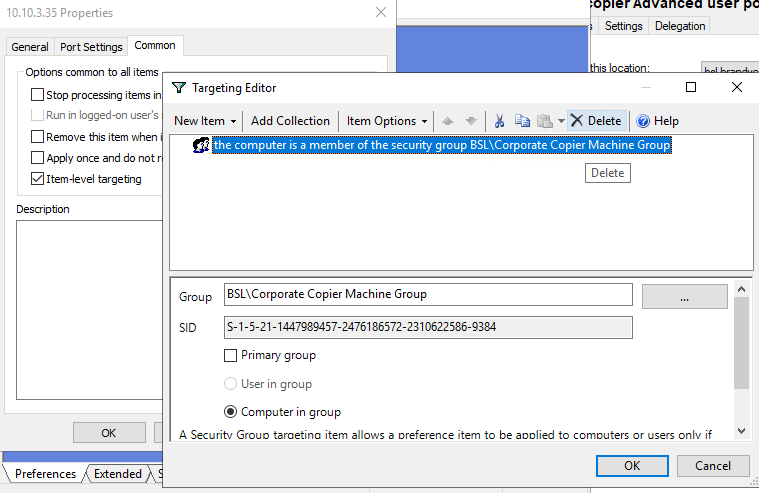Move the targeting item down using the arrow
This screenshot has height=493, width=759.
(x=471, y=121)
